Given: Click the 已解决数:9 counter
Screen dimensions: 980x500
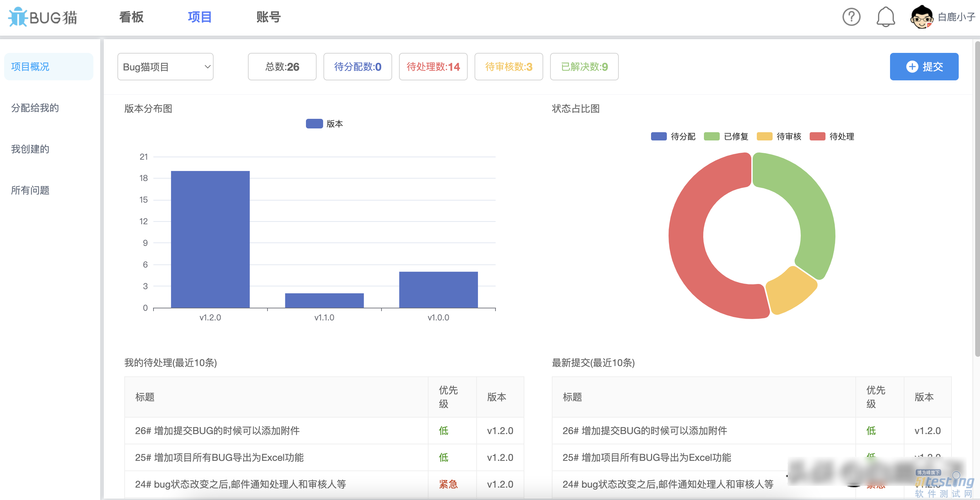Looking at the screenshot, I should coord(584,67).
